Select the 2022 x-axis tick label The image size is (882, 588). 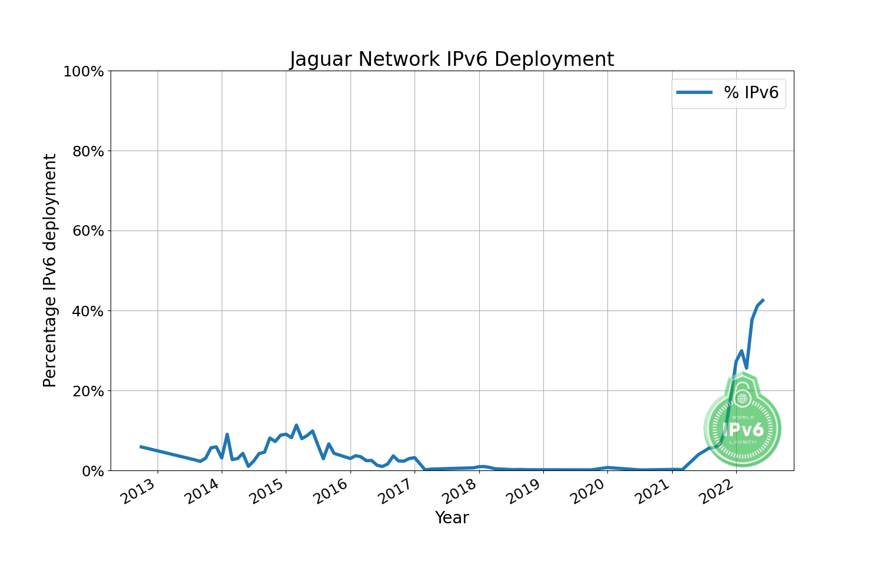pyautogui.click(x=719, y=492)
